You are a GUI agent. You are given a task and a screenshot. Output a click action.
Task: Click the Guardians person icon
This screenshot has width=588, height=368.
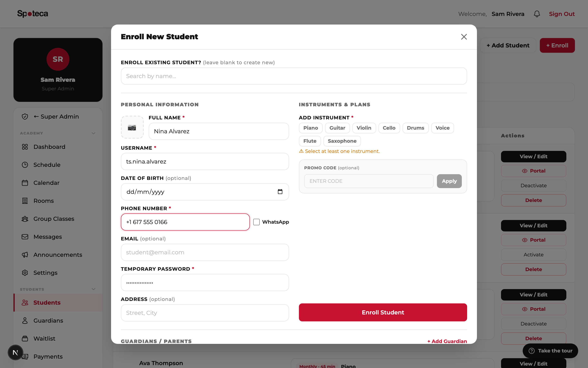tap(25, 321)
